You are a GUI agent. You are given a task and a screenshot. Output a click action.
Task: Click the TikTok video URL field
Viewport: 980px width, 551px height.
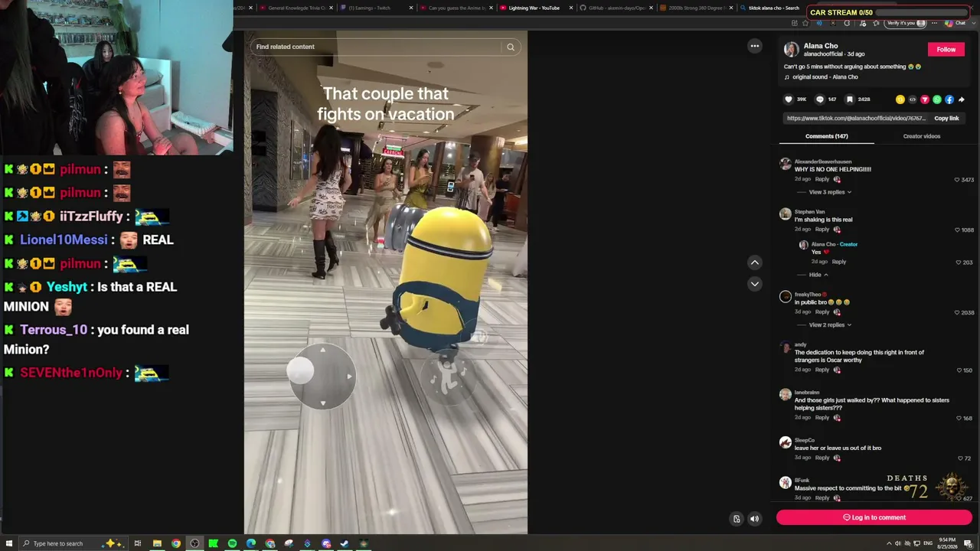[856, 119]
